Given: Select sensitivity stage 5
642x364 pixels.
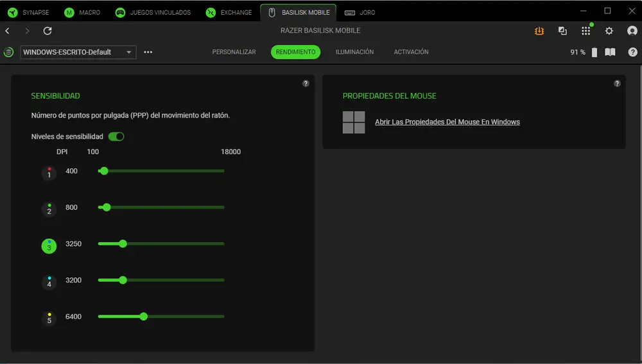Looking at the screenshot, I should 49,319.
